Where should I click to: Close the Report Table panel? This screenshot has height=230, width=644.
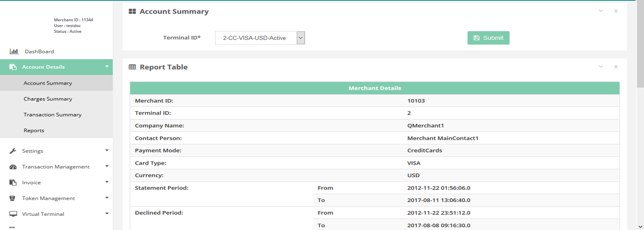pos(616,67)
